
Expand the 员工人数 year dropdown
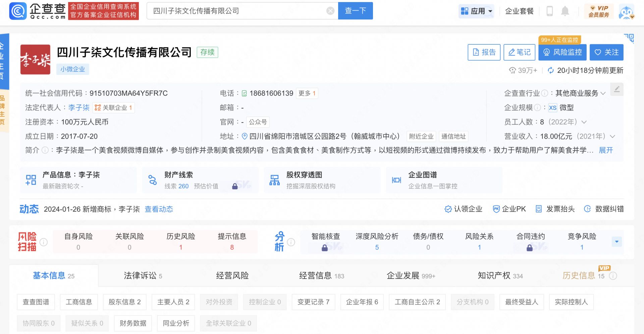(x=584, y=122)
